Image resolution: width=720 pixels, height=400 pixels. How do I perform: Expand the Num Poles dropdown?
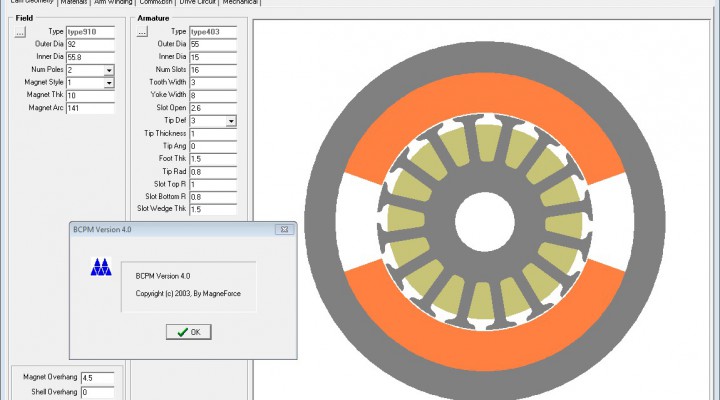tap(109, 70)
